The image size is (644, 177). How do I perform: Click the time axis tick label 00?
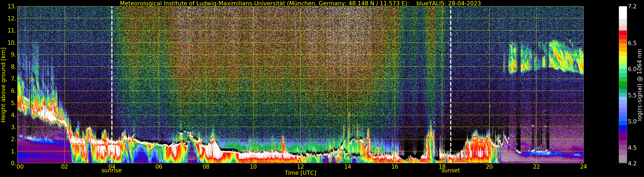point(20,167)
